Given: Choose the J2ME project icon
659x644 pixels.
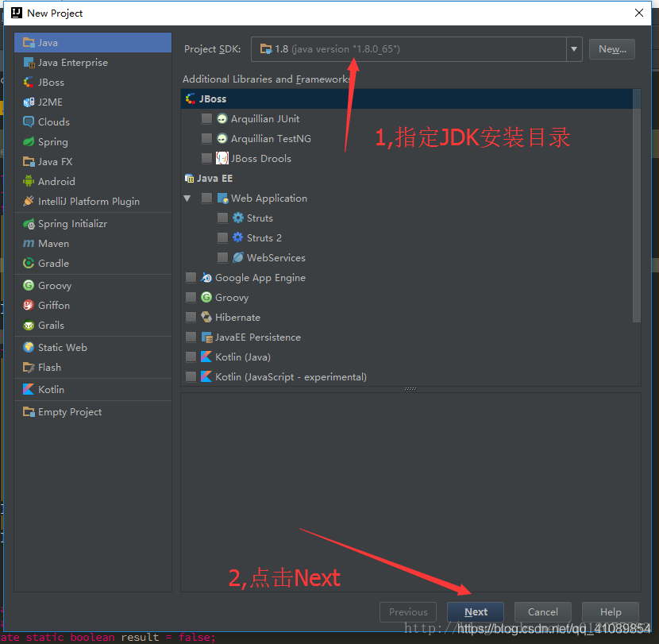Looking at the screenshot, I should click(29, 102).
